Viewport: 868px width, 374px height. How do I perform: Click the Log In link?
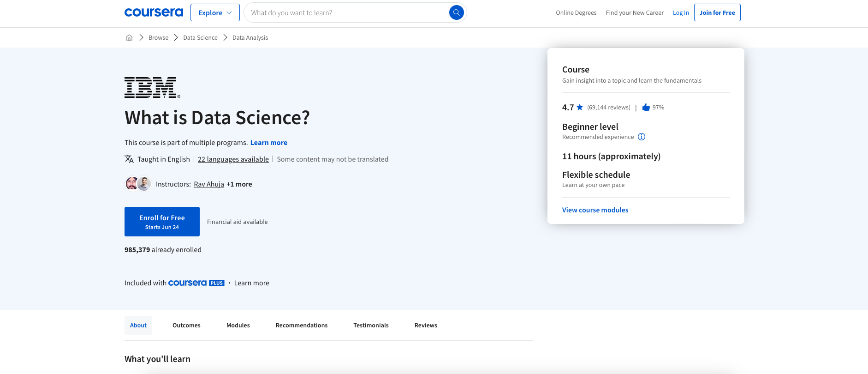(x=681, y=12)
